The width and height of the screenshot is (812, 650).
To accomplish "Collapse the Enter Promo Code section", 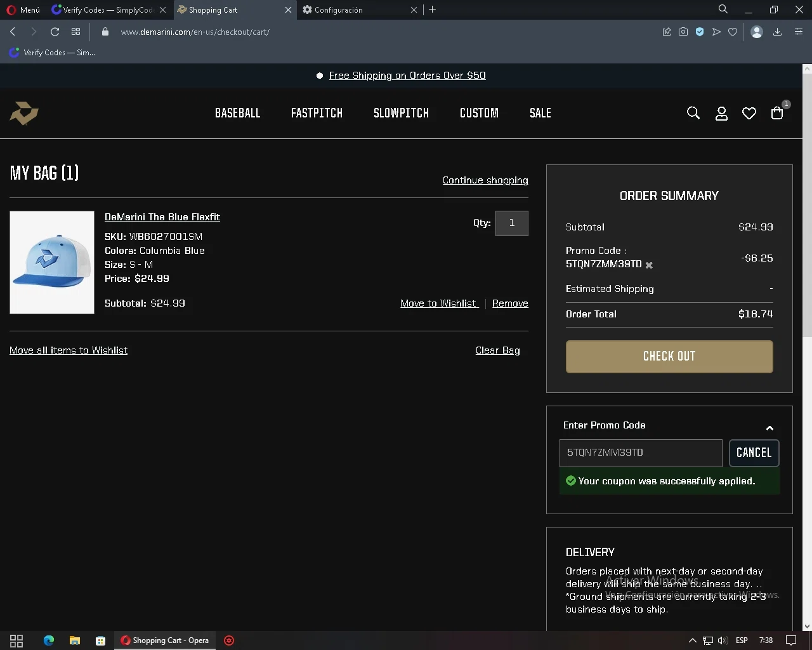I will [769, 428].
